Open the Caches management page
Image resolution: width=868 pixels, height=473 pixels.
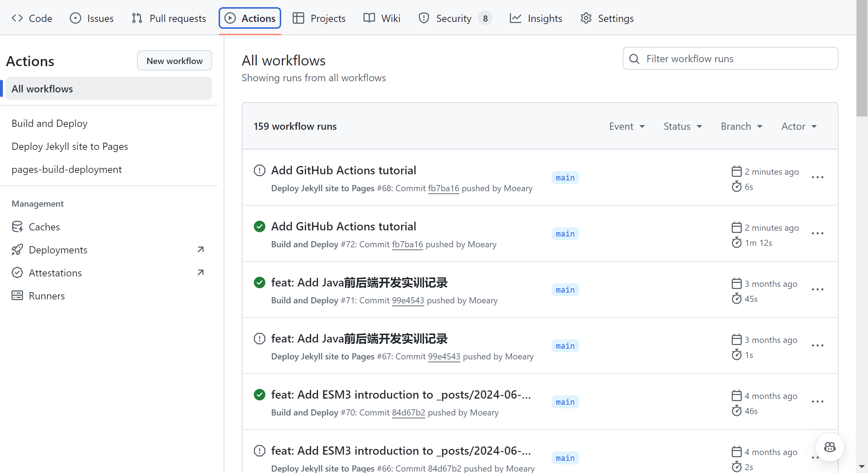click(44, 227)
